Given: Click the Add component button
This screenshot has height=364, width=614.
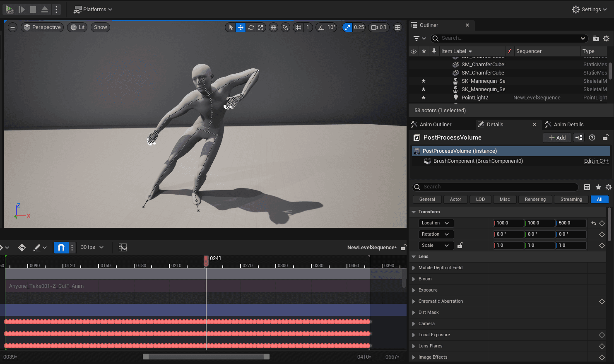Looking at the screenshot, I should click(557, 137).
